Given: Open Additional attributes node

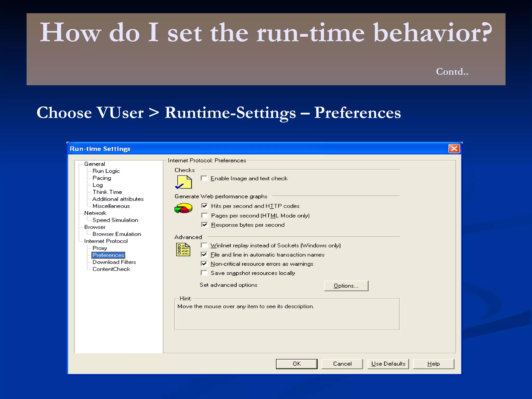Looking at the screenshot, I should pyautogui.click(x=118, y=199).
